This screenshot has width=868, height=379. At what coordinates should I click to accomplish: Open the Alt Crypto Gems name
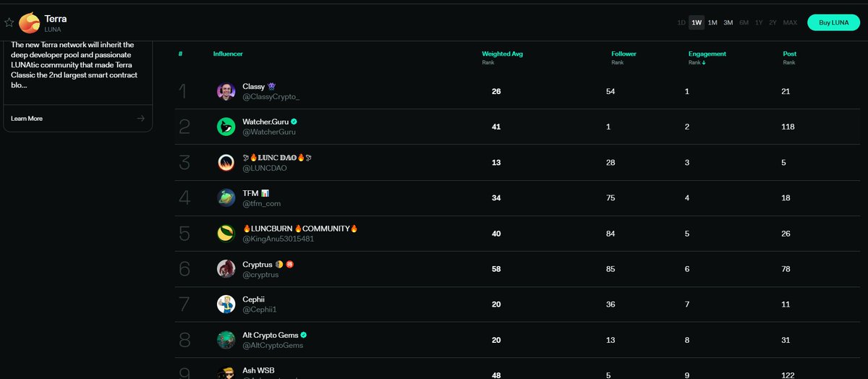tap(270, 335)
